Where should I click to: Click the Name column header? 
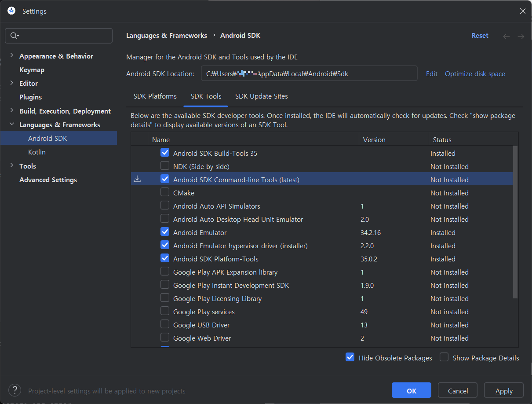(x=253, y=140)
